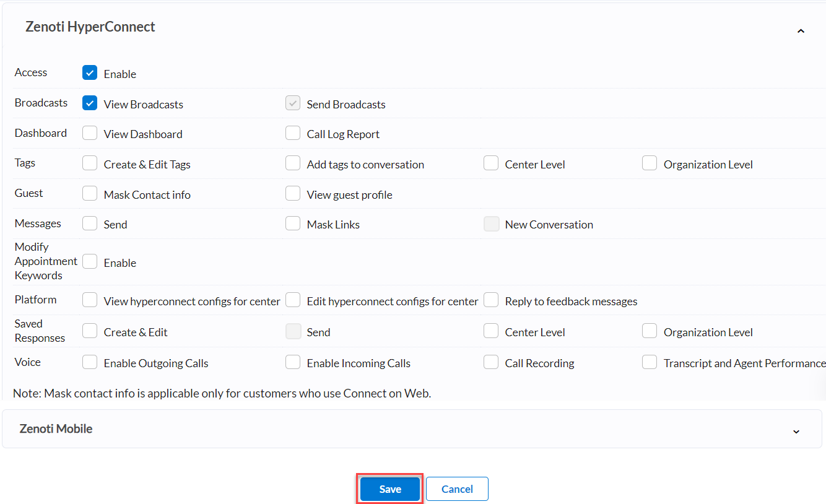Click the Cancel button
The height and width of the screenshot is (504, 826).
pyautogui.click(x=457, y=489)
